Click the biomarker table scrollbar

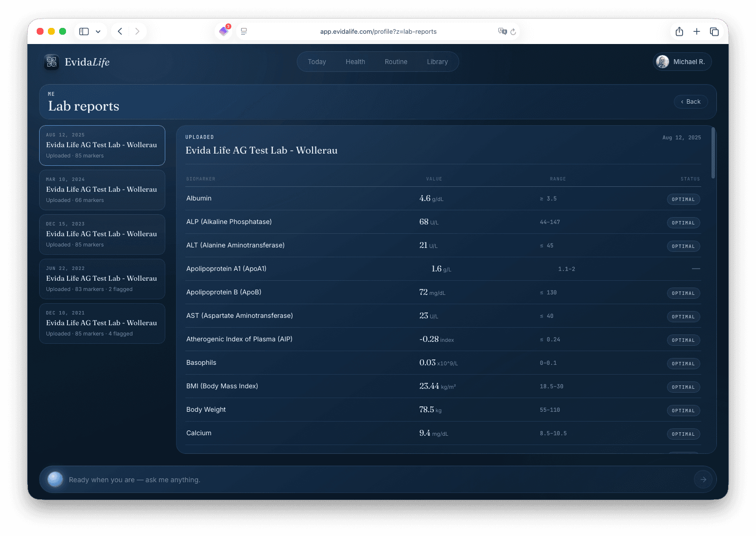click(x=713, y=153)
